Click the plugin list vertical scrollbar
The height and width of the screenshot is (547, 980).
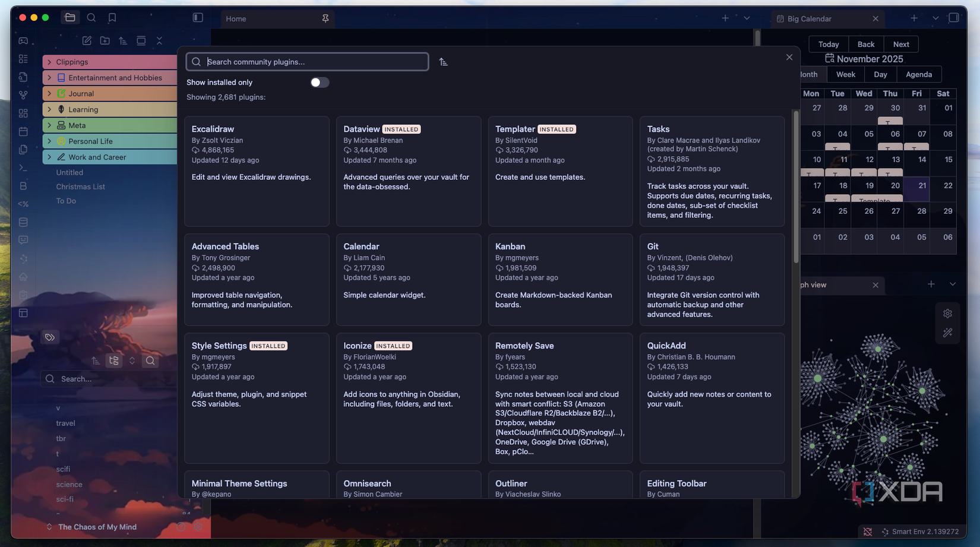[x=796, y=187]
